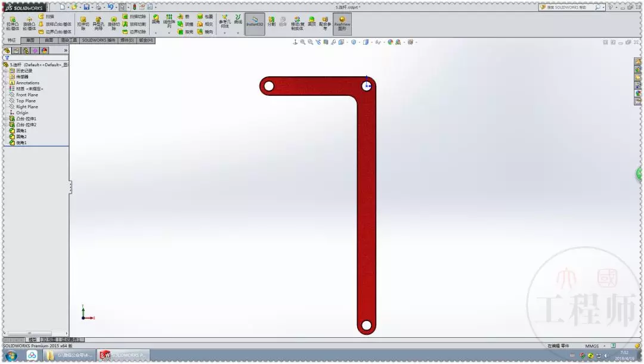Open the dropdown arrow under Fillet
The height and width of the screenshot is (364, 644).
(156, 33)
